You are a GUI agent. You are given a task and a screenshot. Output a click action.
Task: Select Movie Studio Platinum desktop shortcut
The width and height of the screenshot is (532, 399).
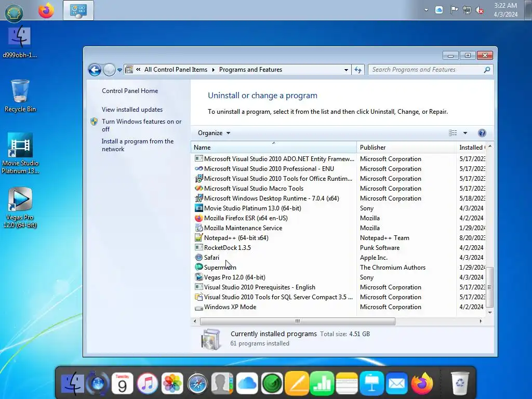[x=20, y=153]
